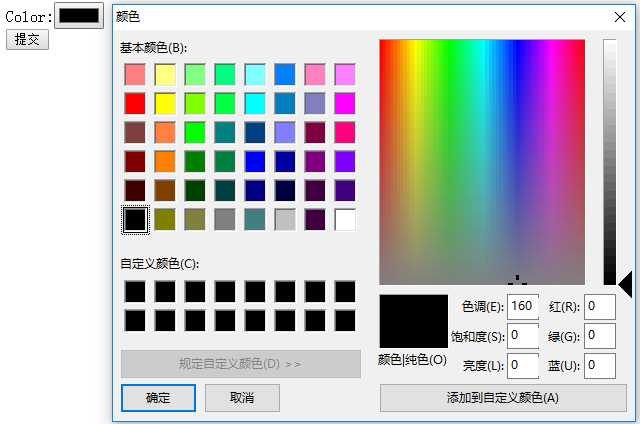Image resolution: width=640 pixels, height=424 pixels.
Task: Select the steel blue swatch in second row
Action: (285, 104)
